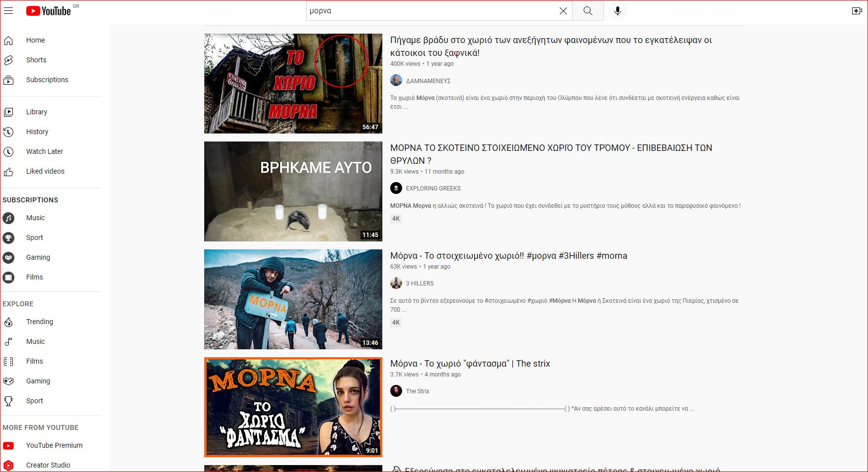Open the Watch Later playlist
This screenshot has width=868, height=472.
(45, 151)
